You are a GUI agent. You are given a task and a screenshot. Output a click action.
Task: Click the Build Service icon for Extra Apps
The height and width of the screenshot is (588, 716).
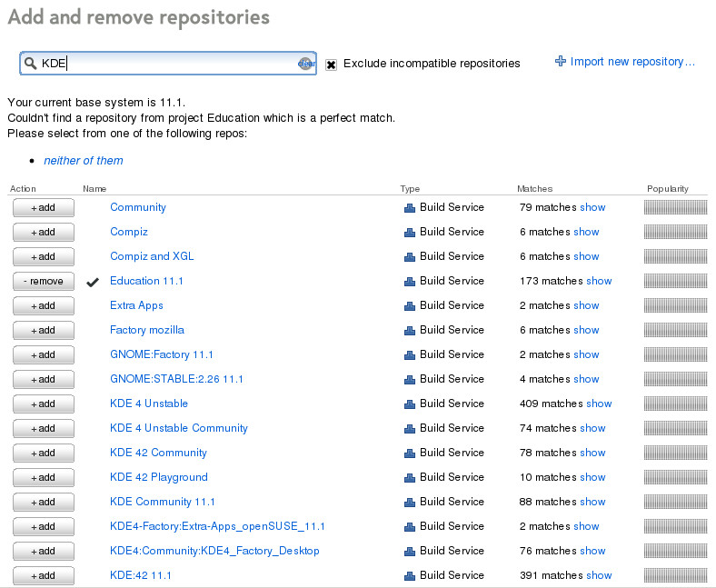click(x=409, y=305)
